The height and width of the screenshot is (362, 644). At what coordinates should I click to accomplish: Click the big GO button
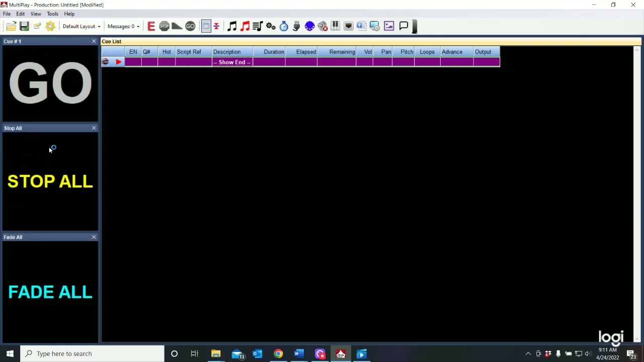(50, 83)
